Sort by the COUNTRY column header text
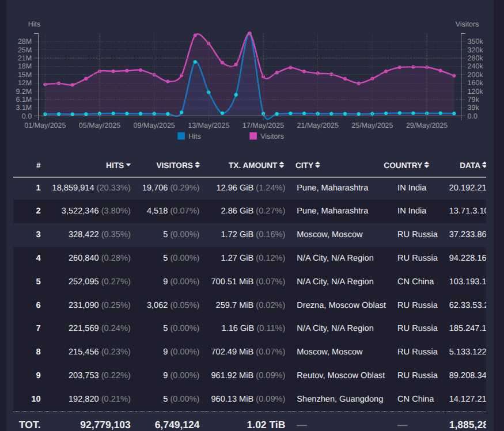Screen dimensions: 504x431 [403, 165]
